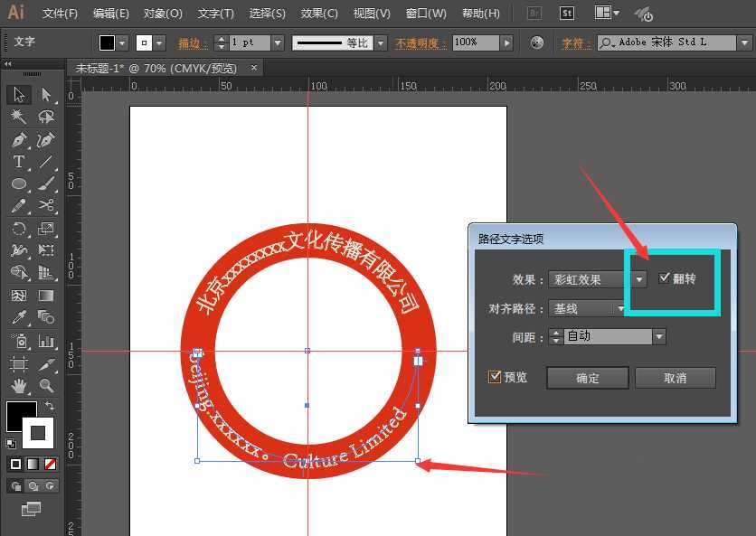Select the Selection tool arrow

[18, 94]
